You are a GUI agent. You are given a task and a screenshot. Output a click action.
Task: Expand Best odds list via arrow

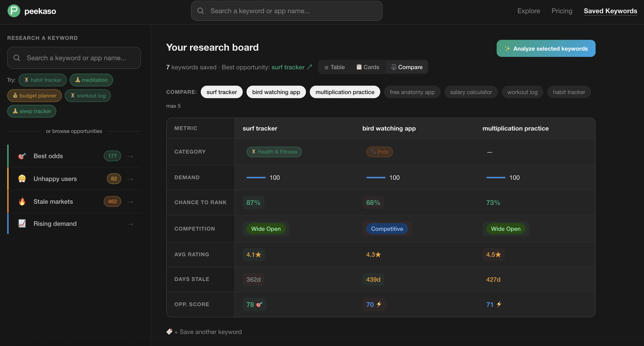coord(130,156)
